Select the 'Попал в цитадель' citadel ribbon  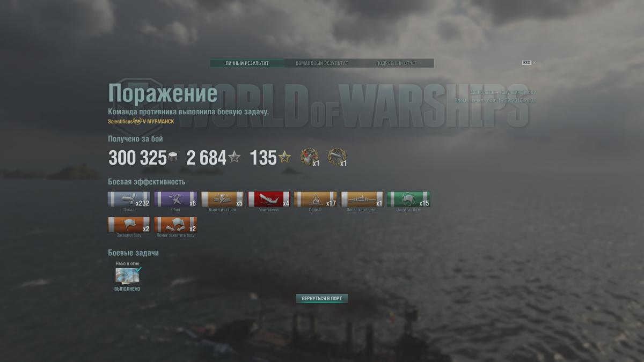362,200
